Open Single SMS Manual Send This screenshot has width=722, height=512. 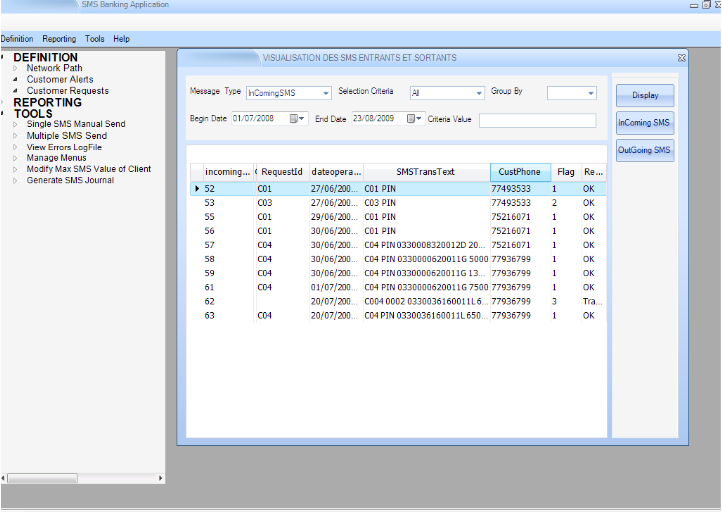76,124
